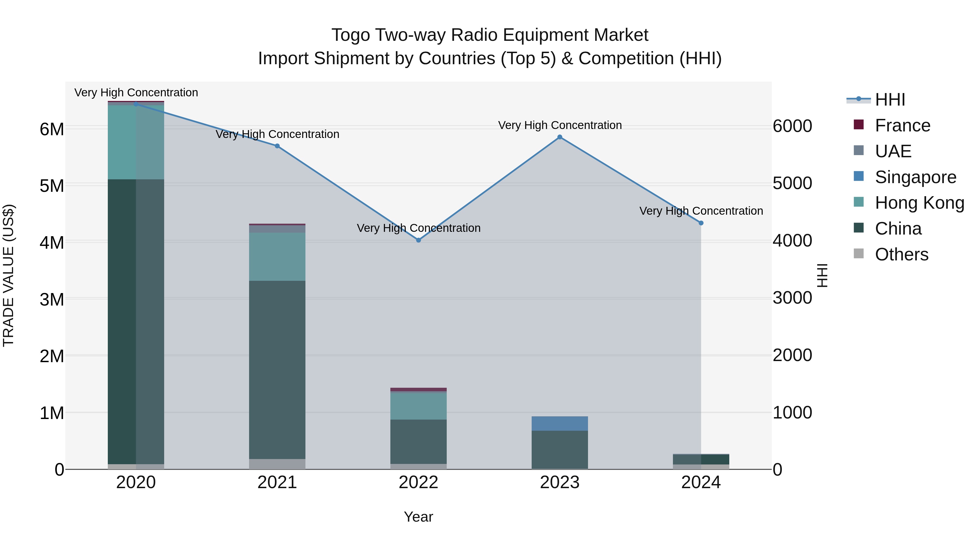Toggle Singapore series in the legend
This screenshot has height=551, width=980.
coord(905,177)
